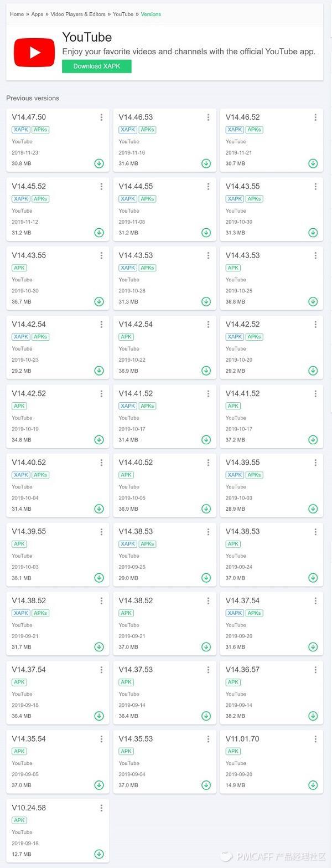
Task: Click the red YouTube logo icon
Action: [x=34, y=53]
